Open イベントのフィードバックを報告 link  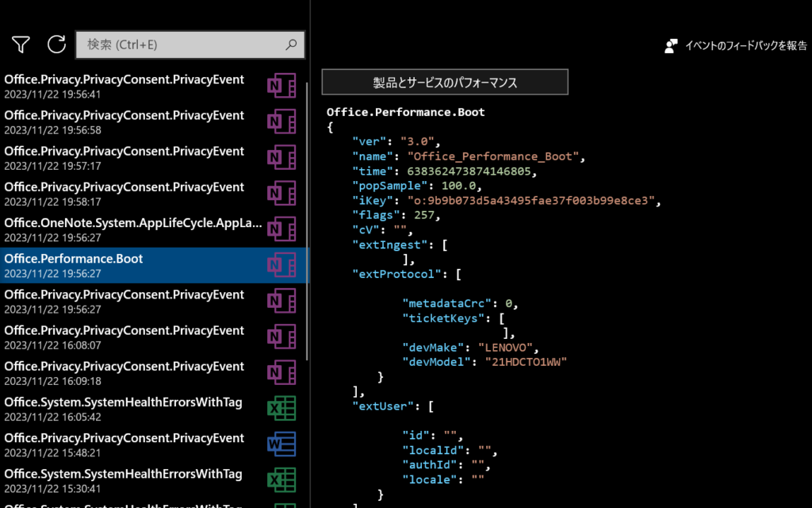[745, 45]
